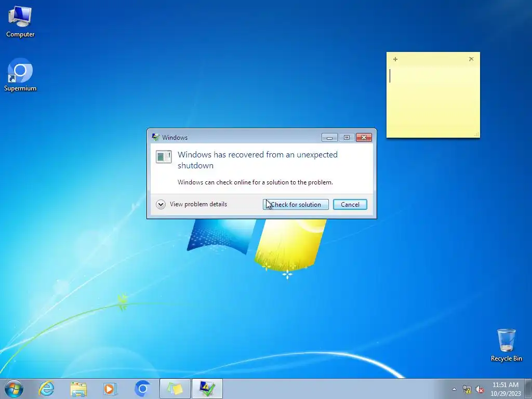Close the Windows dialog with the red X

click(x=364, y=137)
